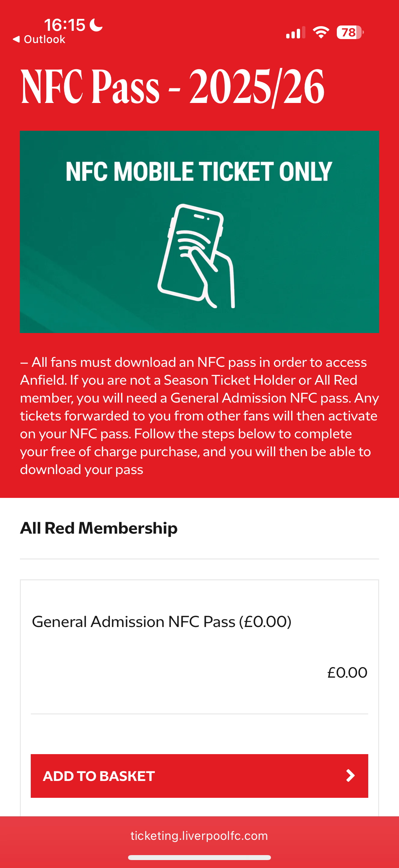This screenshot has height=868, width=399.
Task: Tap the Wi-Fi status icon
Action: tap(321, 32)
